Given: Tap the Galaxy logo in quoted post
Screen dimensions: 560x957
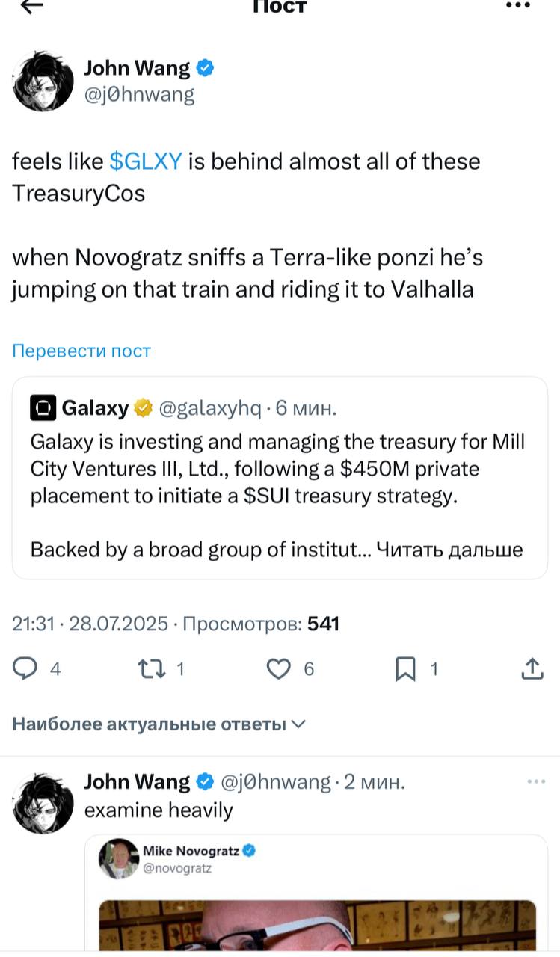Looking at the screenshot, I should point(42,408).
